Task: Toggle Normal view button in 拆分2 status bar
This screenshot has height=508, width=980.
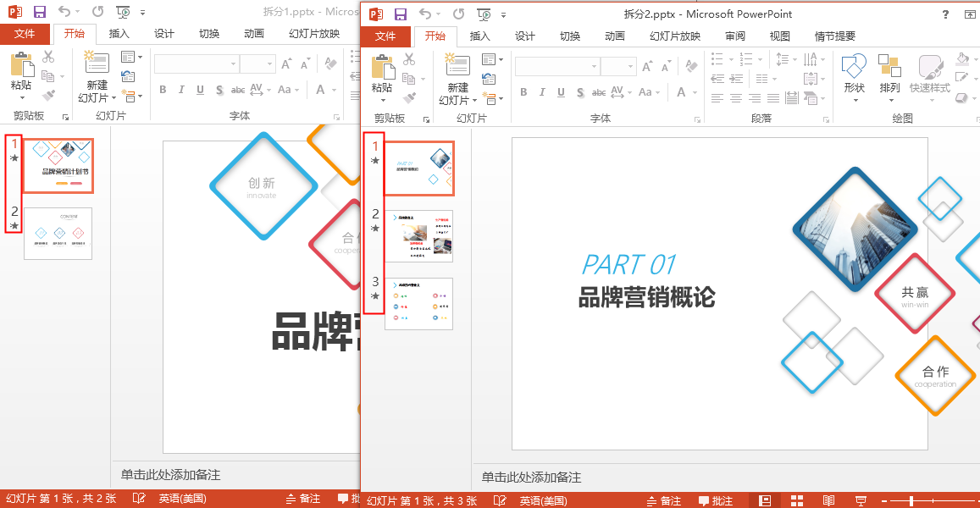Action: (765, 500)
